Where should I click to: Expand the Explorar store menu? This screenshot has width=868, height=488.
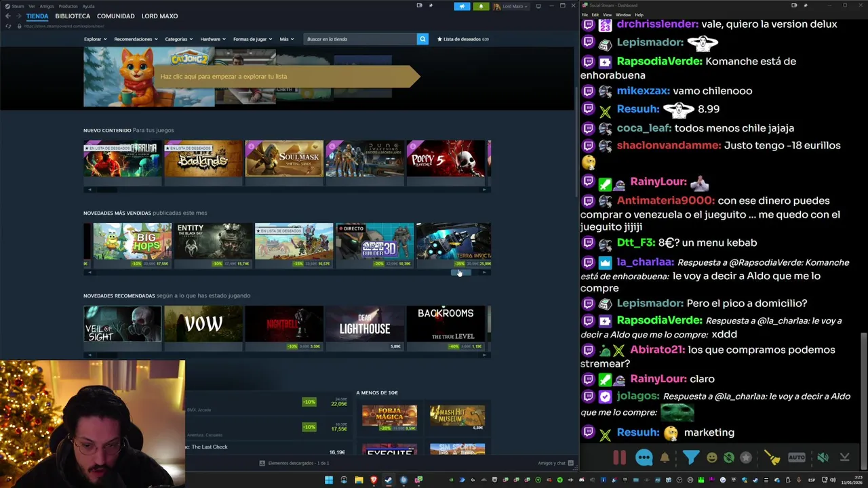95,39
